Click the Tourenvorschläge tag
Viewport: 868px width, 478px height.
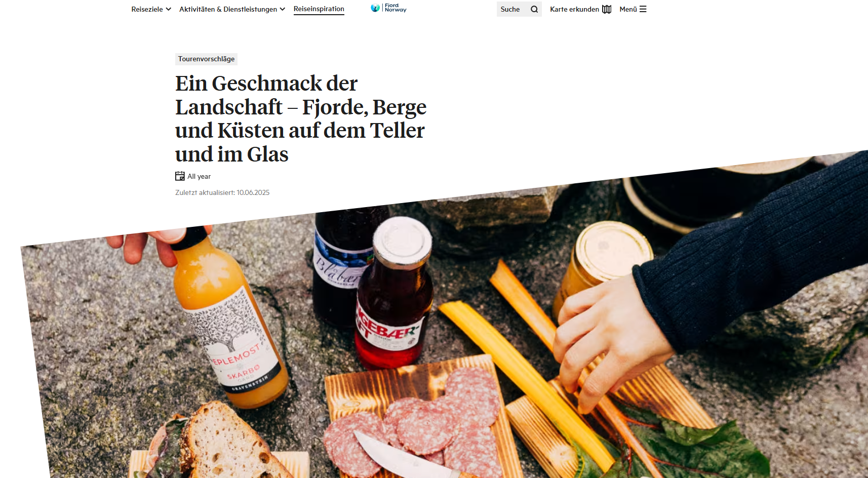pyautogui.click(x=206, y=59)
